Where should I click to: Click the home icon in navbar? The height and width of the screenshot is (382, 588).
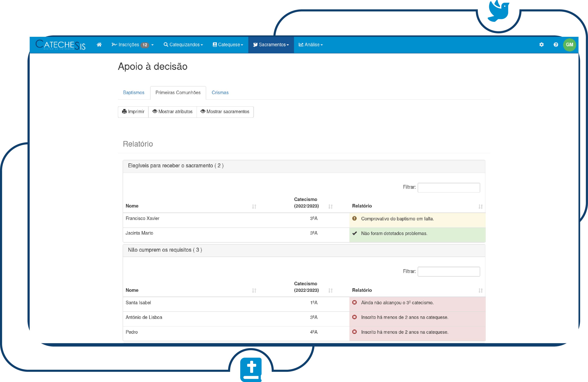click(x=99, y=45)
